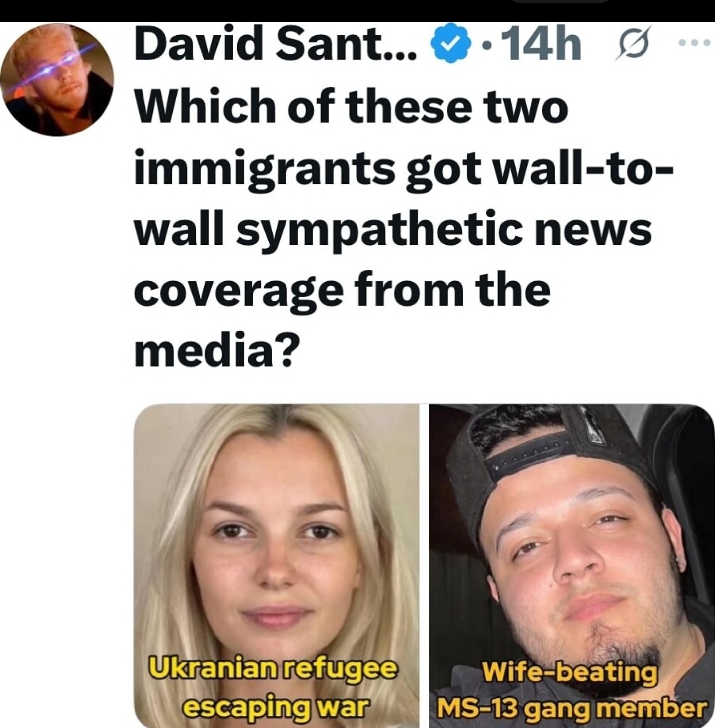Click the white divider between the two photos
Screen dimensions: 715x728
coord(424,566)
